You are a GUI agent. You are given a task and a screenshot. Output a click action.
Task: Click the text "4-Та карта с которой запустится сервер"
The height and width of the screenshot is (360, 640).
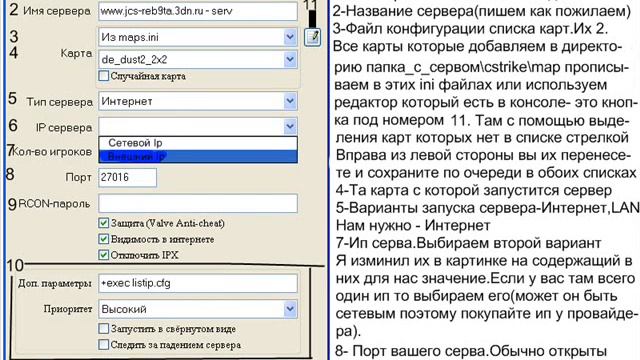click(x=474, y=191)
